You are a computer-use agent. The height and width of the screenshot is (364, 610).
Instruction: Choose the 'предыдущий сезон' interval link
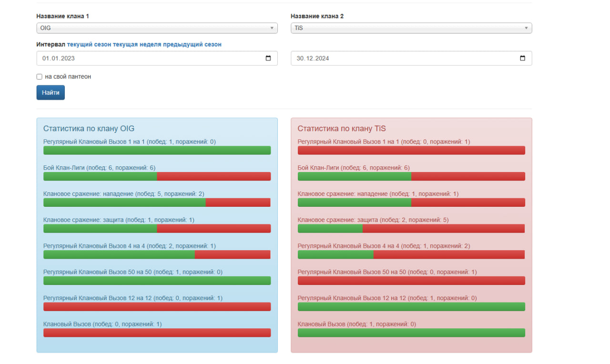point(192,44)
